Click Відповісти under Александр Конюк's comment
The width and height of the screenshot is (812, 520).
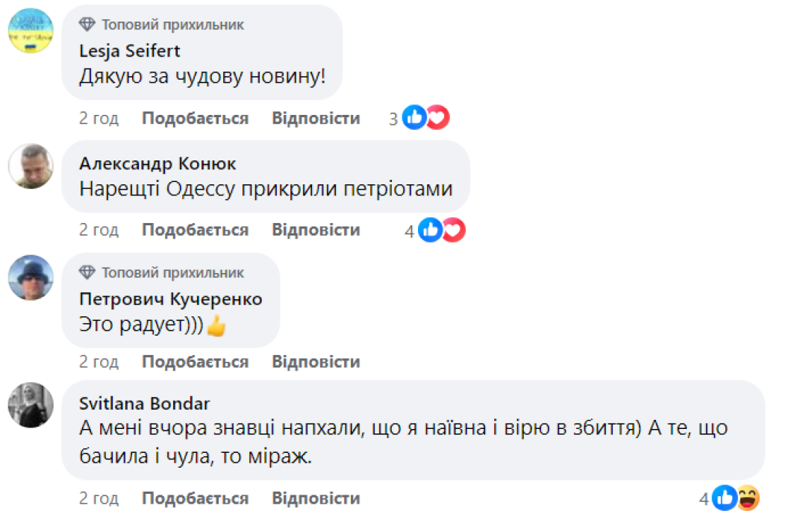(x=315, y=229)
